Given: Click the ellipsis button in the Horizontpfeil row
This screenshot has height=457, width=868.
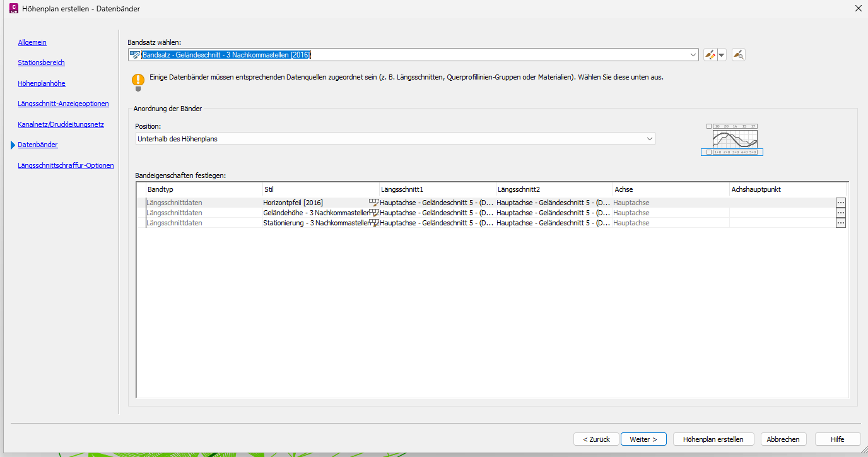Looking at the screenshot, I should click(x=840, y=203).
